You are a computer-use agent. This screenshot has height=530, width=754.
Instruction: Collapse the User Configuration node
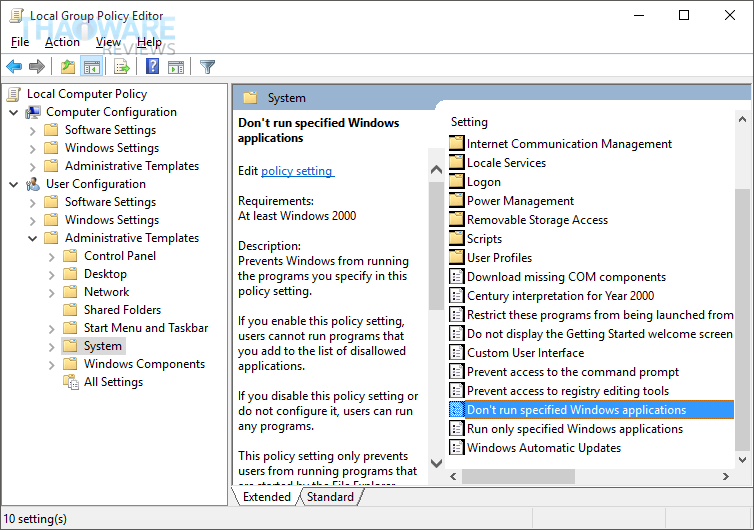tap(14, 185)
